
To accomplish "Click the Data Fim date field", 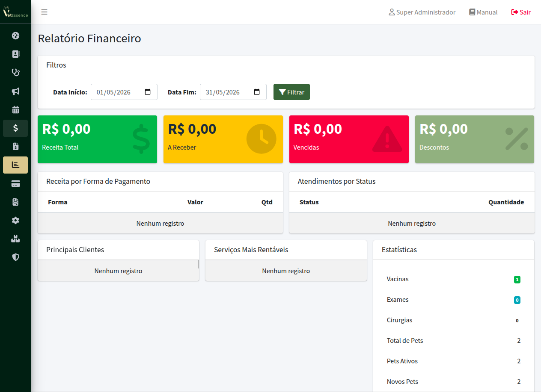I will point(233,92).
